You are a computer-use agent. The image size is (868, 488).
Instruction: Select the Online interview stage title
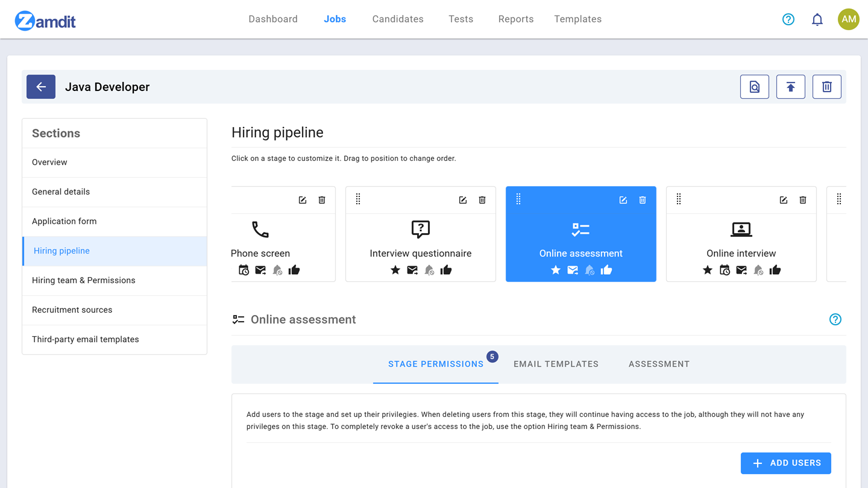741,254
